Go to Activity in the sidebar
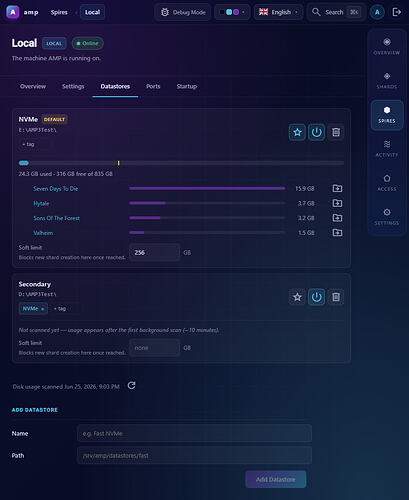The image size is (409, 500). tap(387, 149)
